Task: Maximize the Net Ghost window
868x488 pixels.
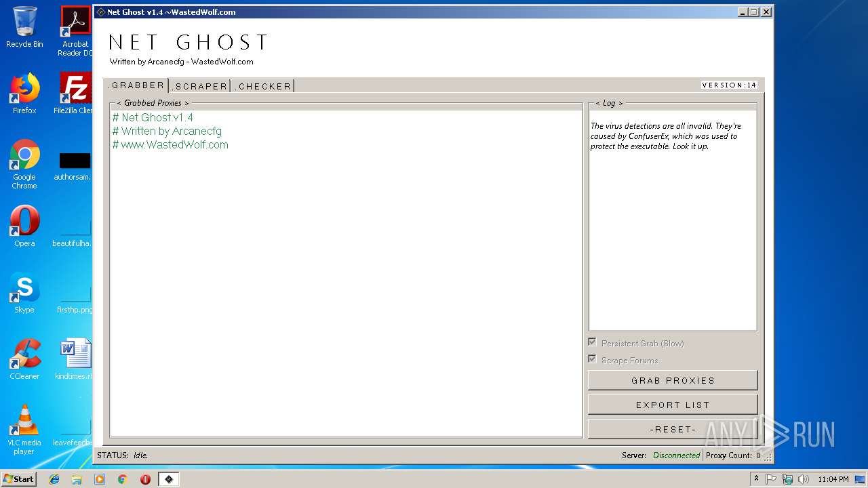Action: click(753, 12)
